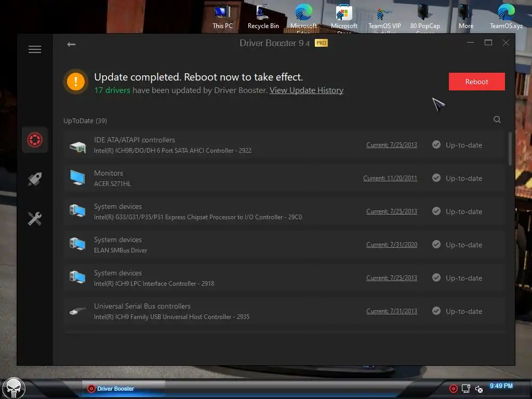The width and height of the screenshot is (532, 399).
Task: Search drivers with the magnifier icon
Action: (x=497, y=119)
